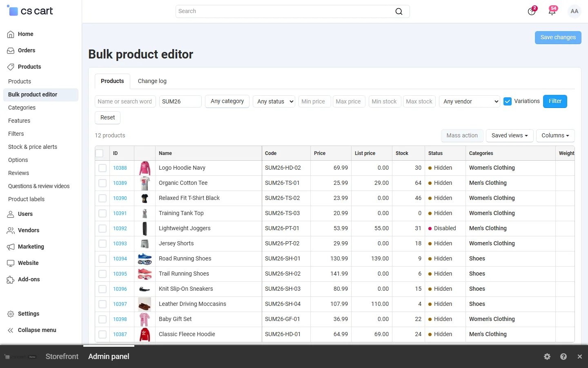Click the Orders inbox icon

tap(11, 51)
